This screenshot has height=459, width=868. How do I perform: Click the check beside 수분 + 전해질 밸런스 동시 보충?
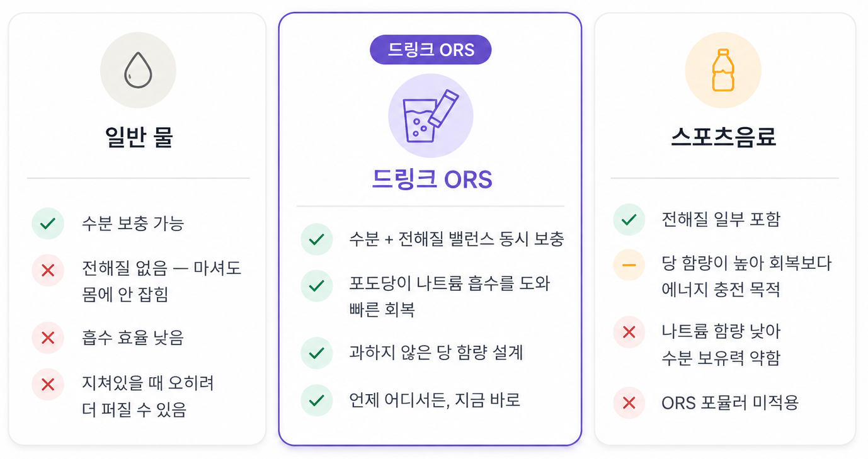tap(316, 239)
